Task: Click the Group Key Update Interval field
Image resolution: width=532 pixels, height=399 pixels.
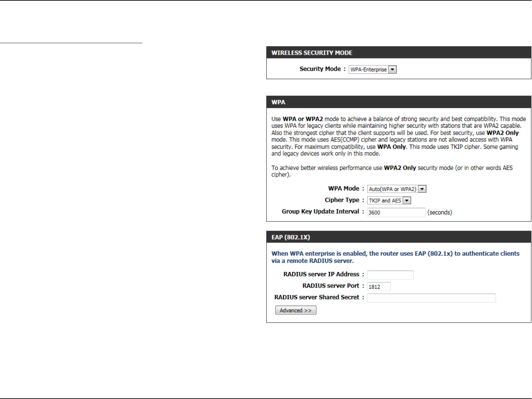Action: [x=396, y=212]
